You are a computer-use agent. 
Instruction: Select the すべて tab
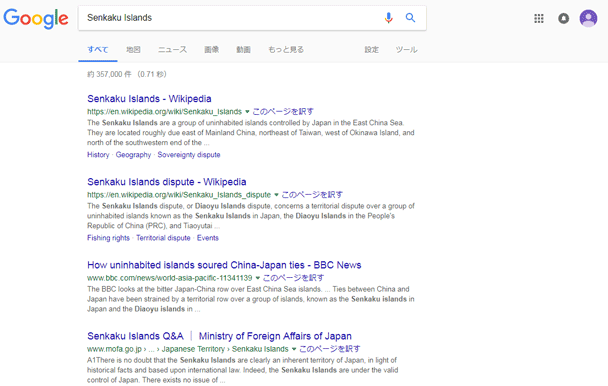click(x=98, y=50)
